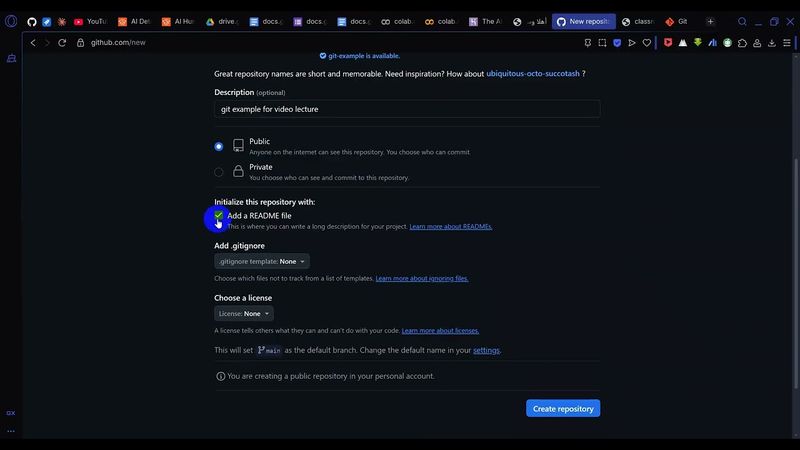This screenshot has height=450, width=800.
Task: Select the Public repository radio button
Action: (219, 146)
